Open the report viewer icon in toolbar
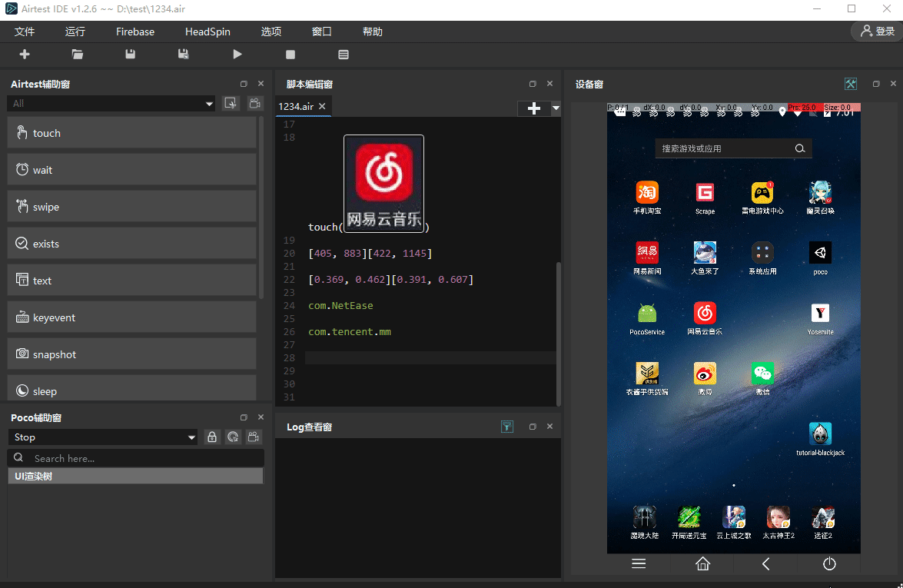 tap(344, 55)
